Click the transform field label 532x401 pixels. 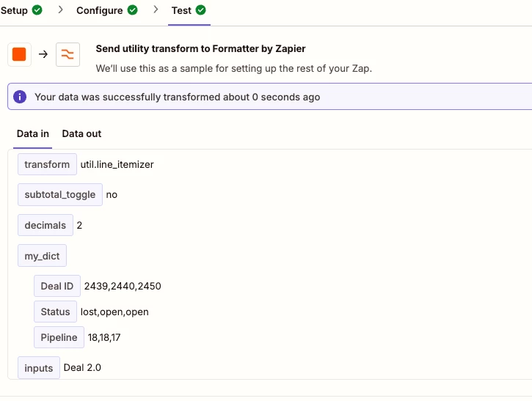point(47,164)
